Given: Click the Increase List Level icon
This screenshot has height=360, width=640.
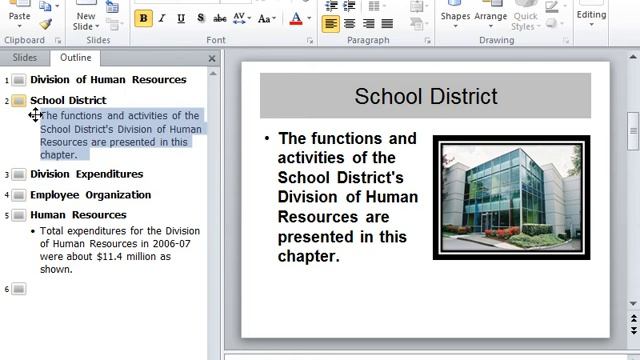Looking at the screenshot, I should tap(349, 6).
